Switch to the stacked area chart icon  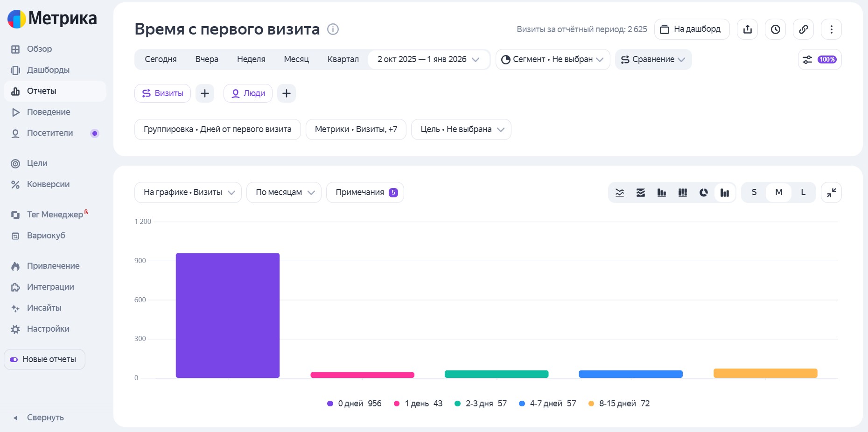click(641, 192)
